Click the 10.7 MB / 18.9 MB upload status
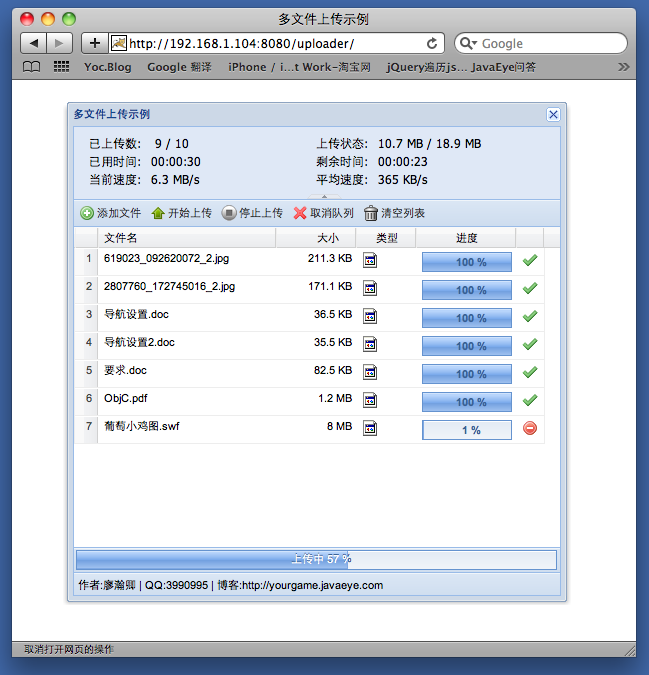Viewport: 649px width, 675px height. coord(430,143)
